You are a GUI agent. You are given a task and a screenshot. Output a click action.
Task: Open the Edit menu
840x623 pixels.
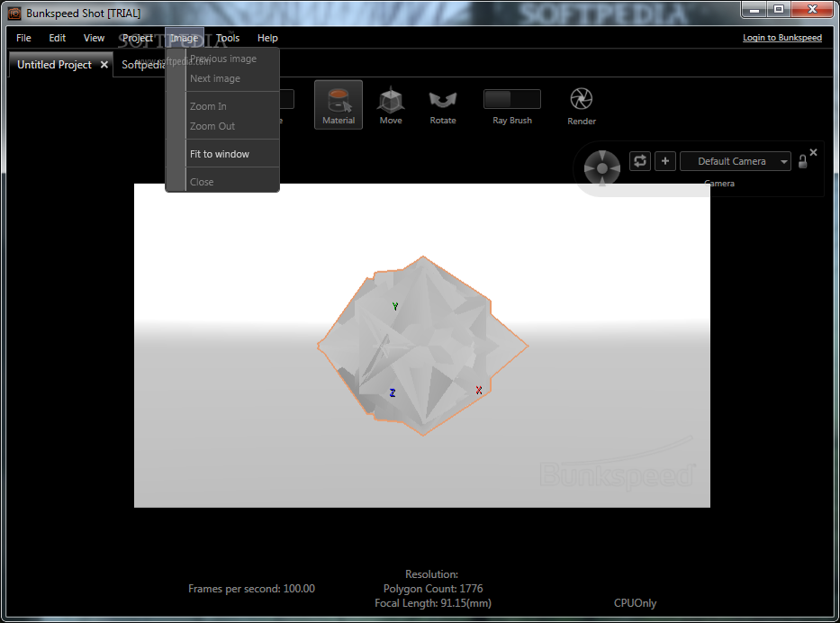(57, 38)
